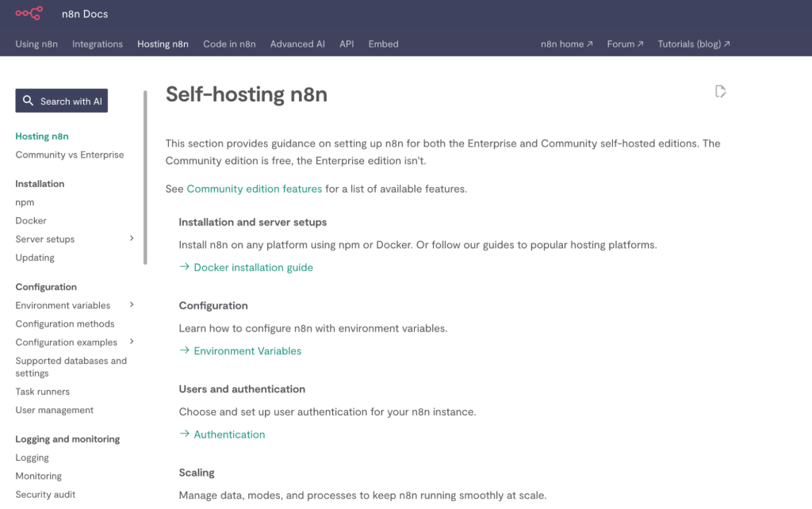Expand Environment variables sidebar section
Image resolution: width=812 pixels, height=509 pixels.
(x=132, y=305)
